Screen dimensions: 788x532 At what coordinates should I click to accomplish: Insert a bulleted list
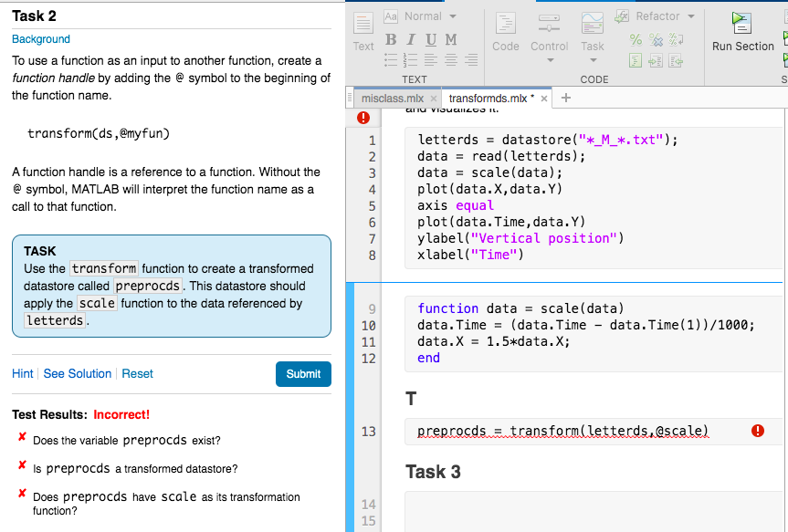[x=389, y=59]
